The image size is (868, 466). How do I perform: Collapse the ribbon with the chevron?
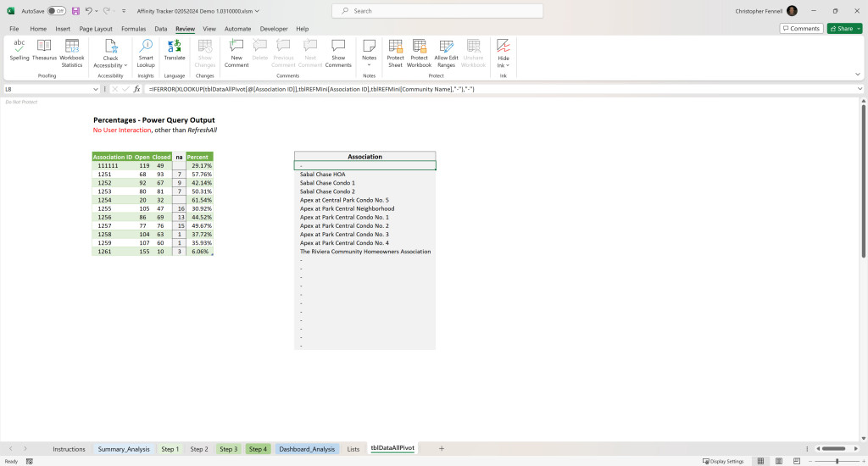point(858,75)
